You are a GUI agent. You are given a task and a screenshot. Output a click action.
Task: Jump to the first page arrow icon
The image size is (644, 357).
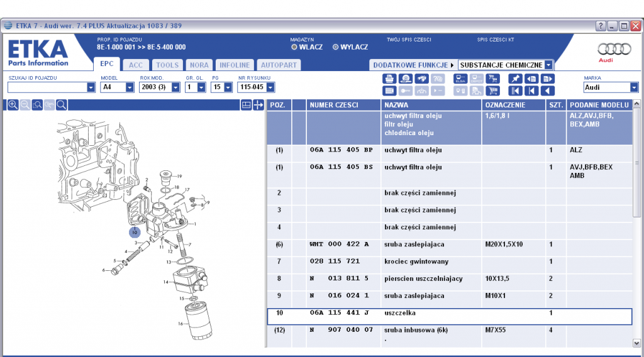point(516,91)
